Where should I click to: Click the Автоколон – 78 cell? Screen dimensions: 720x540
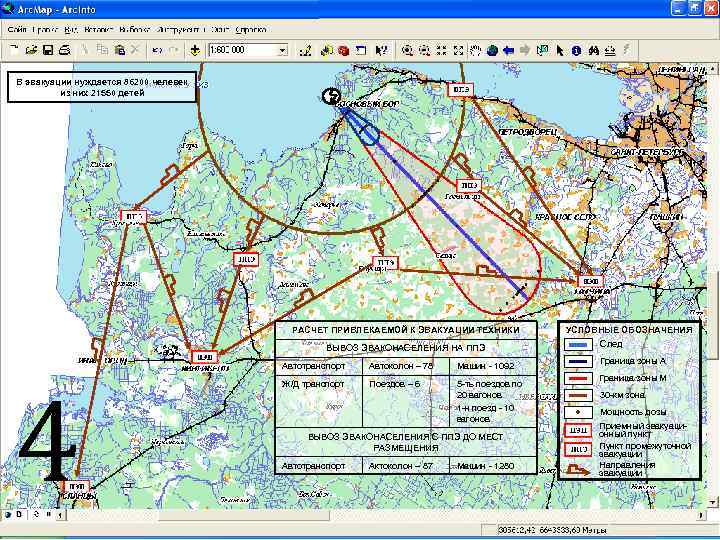[x=406, y=366]
